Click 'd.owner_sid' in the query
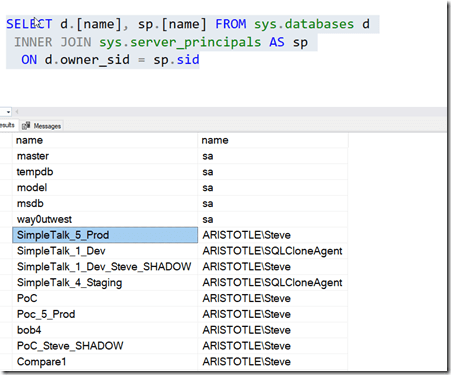 coord(87,60)
